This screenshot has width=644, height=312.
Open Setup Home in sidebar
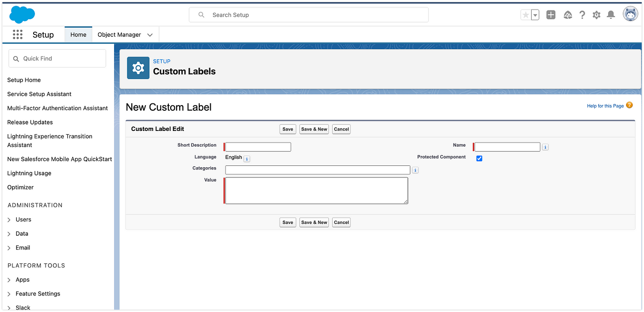24,80
